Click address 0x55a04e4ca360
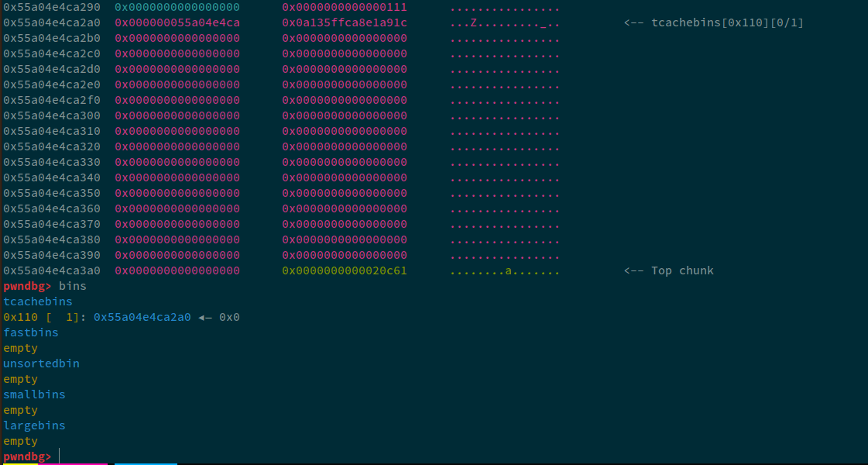The height and width of the screenshot is (465, 868). 52,209
